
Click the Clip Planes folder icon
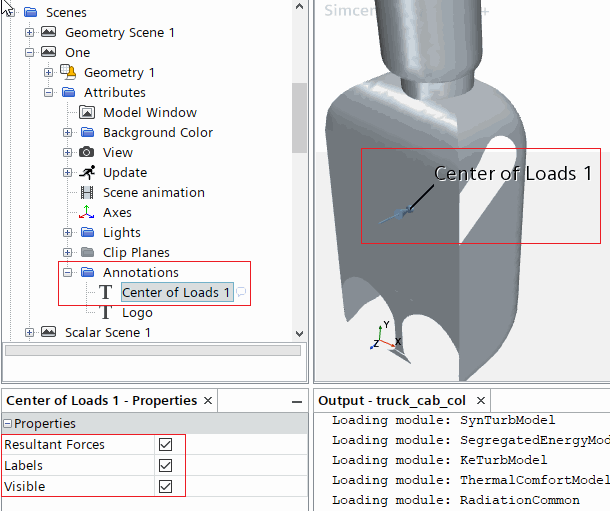pos(88,252)
